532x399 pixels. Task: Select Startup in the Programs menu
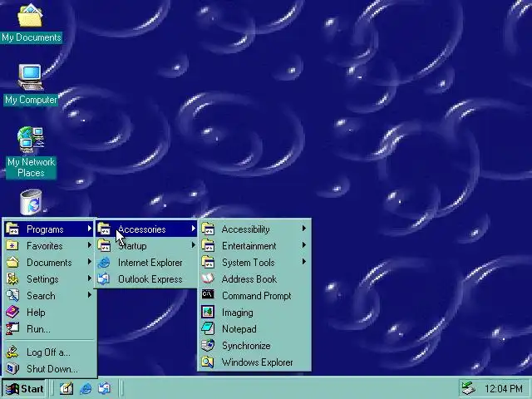click(146, 246)
